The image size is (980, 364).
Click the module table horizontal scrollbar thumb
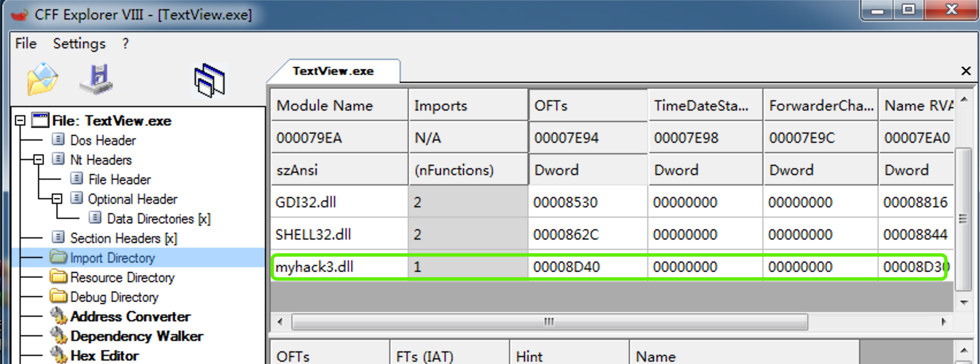(549, 321)
